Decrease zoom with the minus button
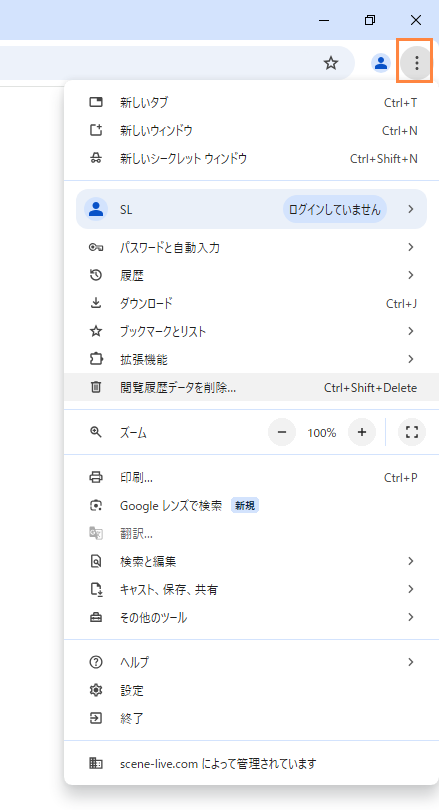 tap(282, 432)
